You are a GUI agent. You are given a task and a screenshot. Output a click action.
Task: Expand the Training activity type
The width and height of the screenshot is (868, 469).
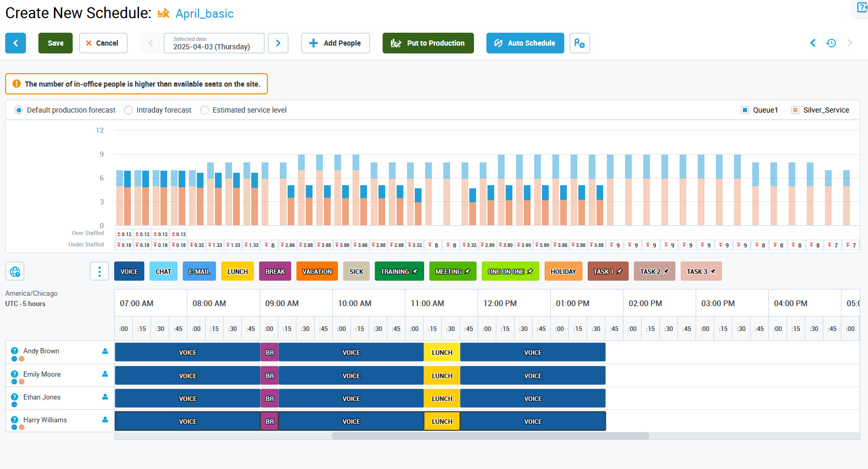click(x=399, y=271)
